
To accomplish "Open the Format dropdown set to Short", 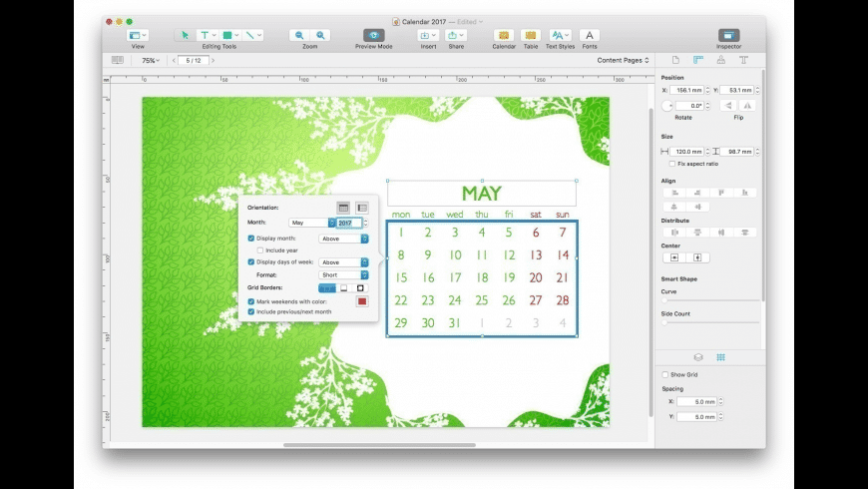I will [x=343, y=275].
